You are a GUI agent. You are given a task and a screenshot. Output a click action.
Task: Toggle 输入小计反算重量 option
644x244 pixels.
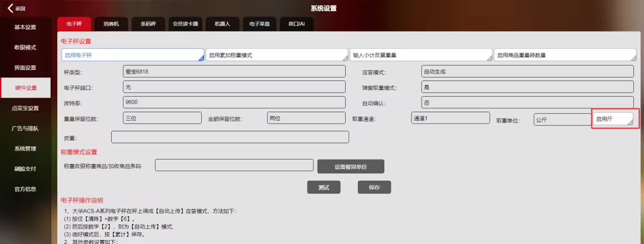pyautogui.click(x=422, y=55)
